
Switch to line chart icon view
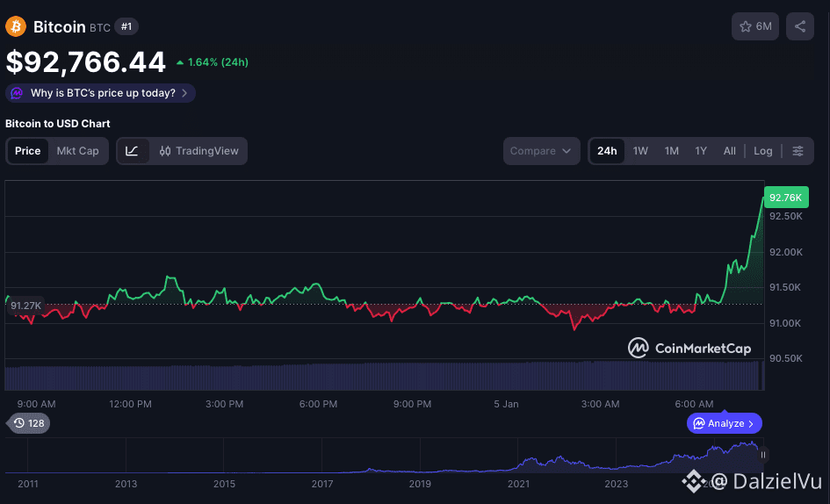(132, 151)
